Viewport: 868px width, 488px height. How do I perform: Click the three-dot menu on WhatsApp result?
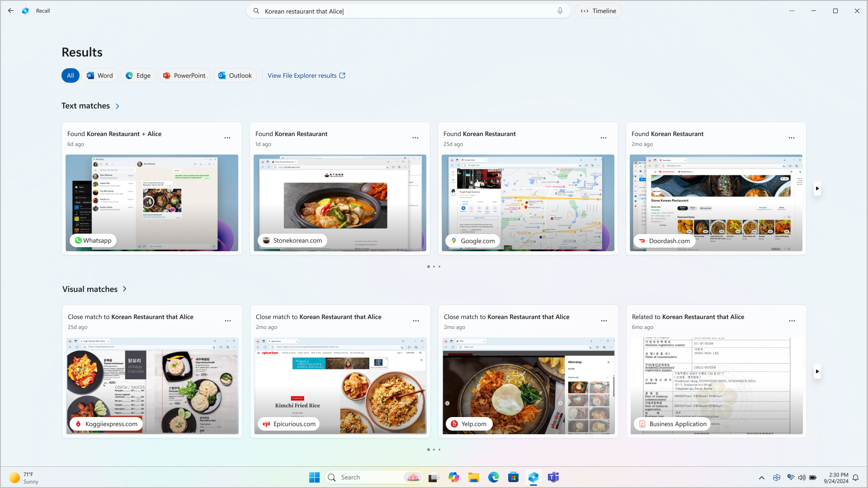click(228, 138)
